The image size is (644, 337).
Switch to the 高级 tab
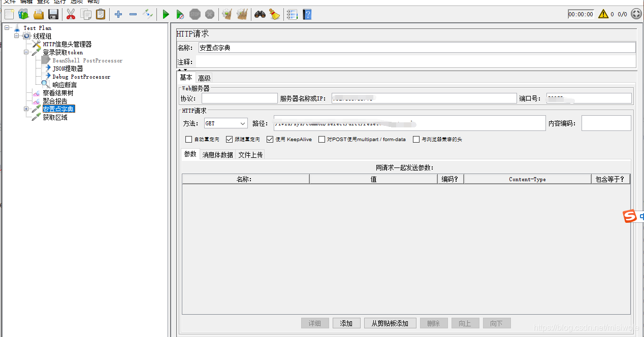coord(204,78)
